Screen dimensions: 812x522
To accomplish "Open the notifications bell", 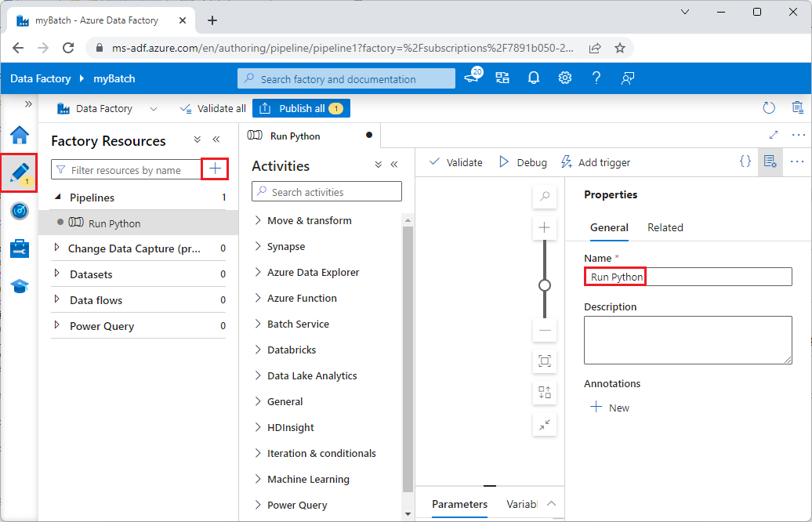I will pos(534,78).
